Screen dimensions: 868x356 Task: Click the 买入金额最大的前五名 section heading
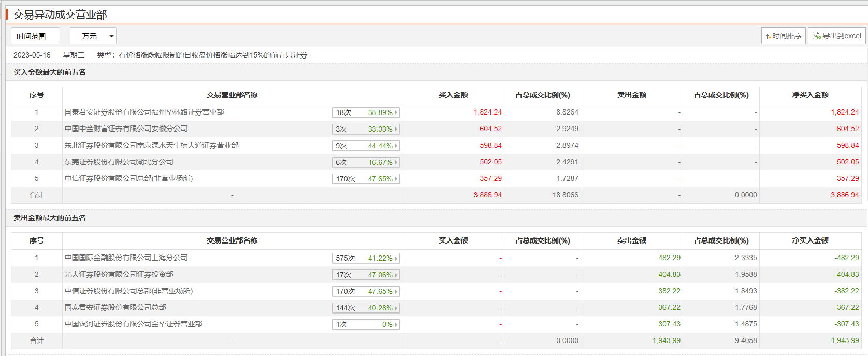click(x=50, y=72)
